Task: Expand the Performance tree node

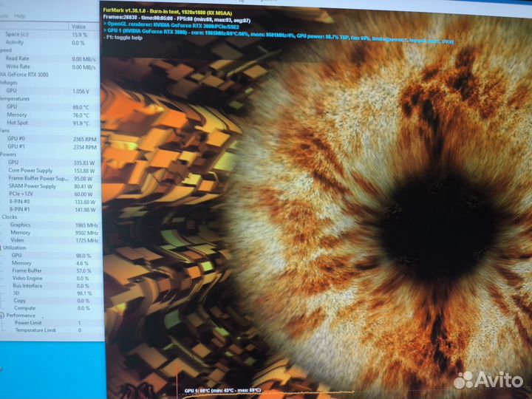Action: coord(1,316)
